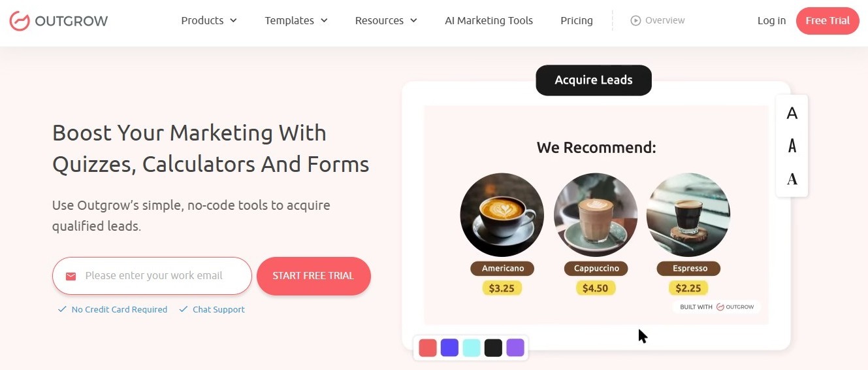
Task: Click the envelope icon in email field
Action: click(x=71, y=277)
